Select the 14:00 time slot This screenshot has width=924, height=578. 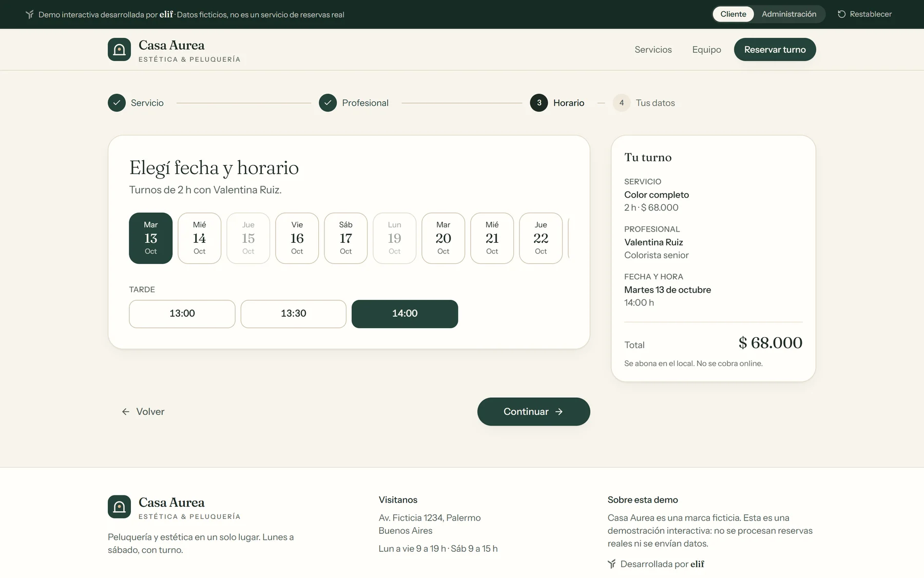405,314
